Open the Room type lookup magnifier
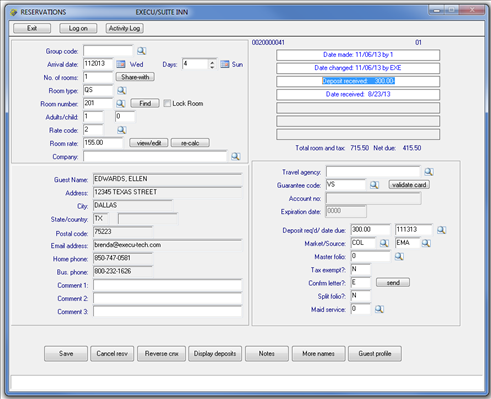Image resolution: width=491 pixels, height=399 pixels. click(121, 90)
